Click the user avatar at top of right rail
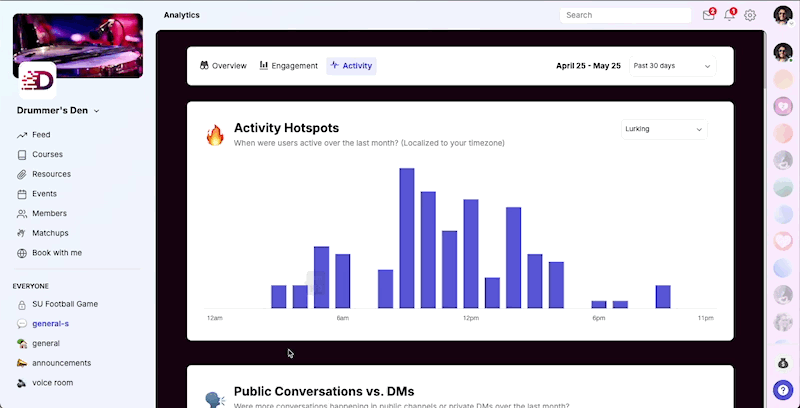The image size is (800, 408). (783, 52)
